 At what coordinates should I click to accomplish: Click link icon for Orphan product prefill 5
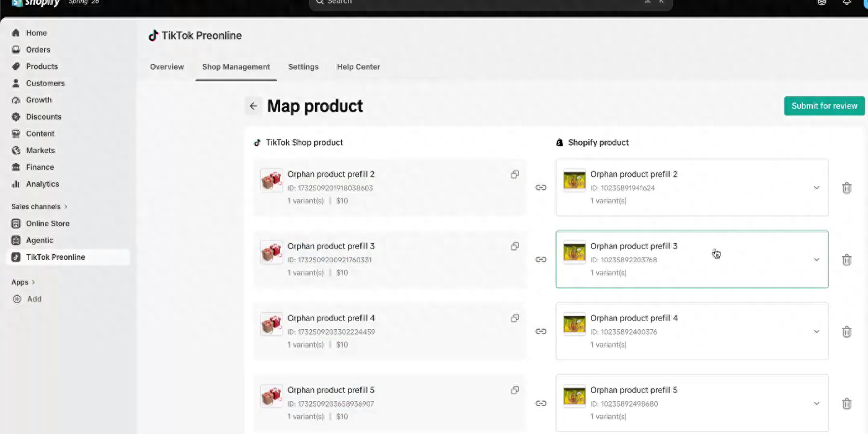541,403
